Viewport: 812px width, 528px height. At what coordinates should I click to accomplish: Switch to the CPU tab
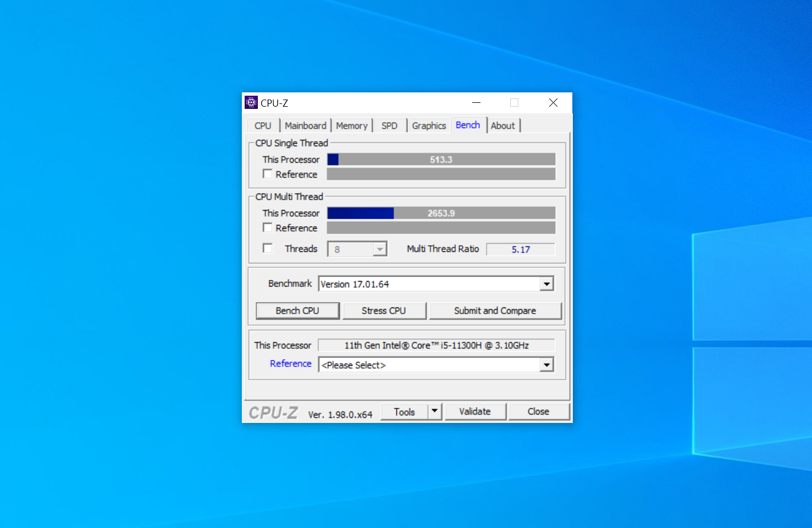click(x=263, y=126)
